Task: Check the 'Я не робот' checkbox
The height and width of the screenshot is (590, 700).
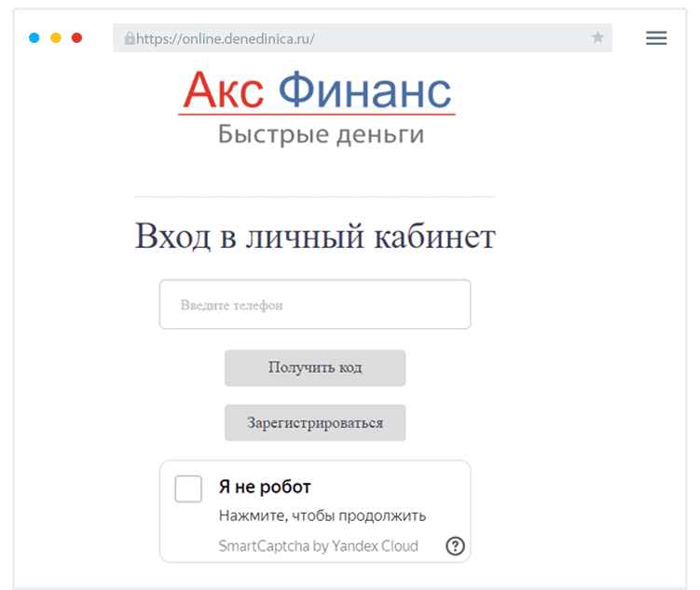Action: pos(188,488)
